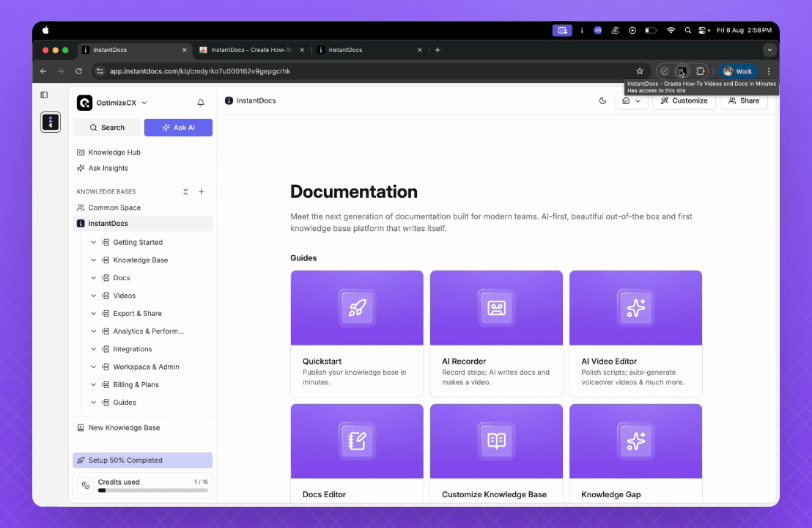Click the InstantDocs extension icon in toolbar
Screen dimensions: 812x528
682,71
